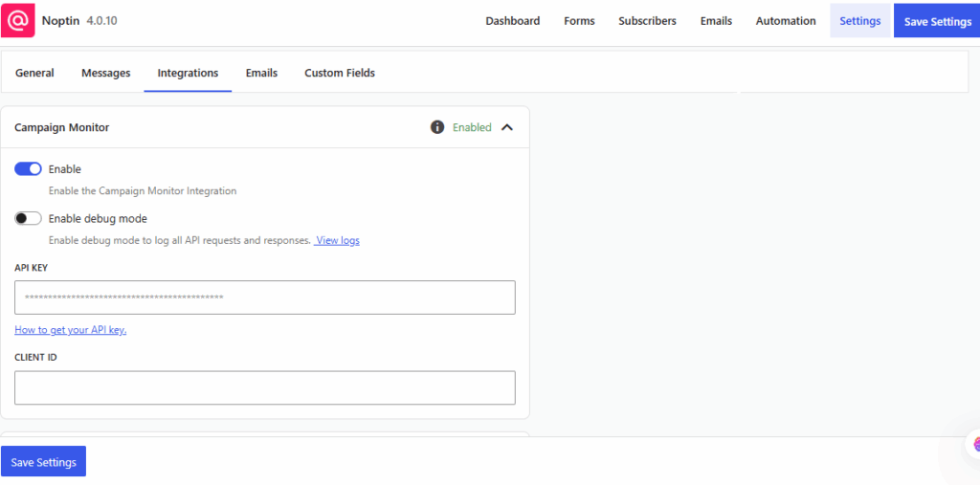The image size is (980, 485).
Task: Open the Dashboard menu
Action: point(513,21)
